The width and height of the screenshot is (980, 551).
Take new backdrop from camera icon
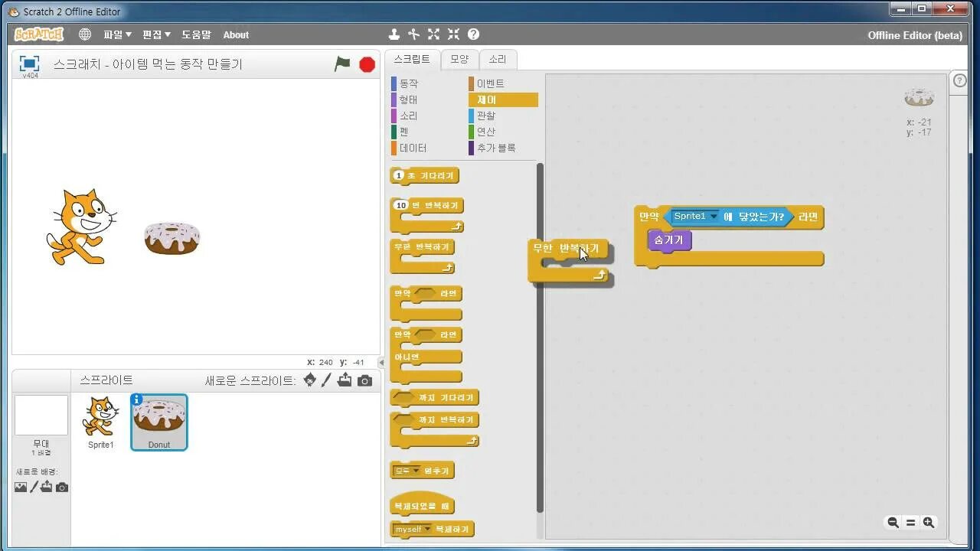(x=62, y=487)
